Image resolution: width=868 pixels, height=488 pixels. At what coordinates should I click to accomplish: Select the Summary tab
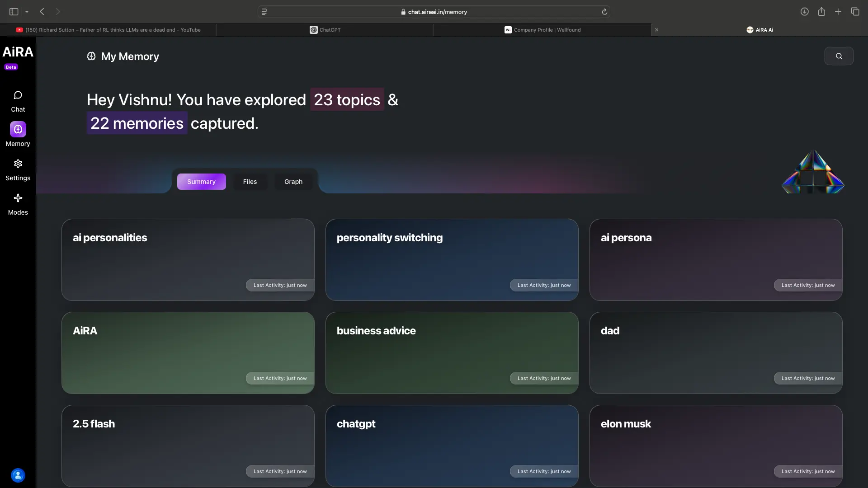tap(201, 182)
